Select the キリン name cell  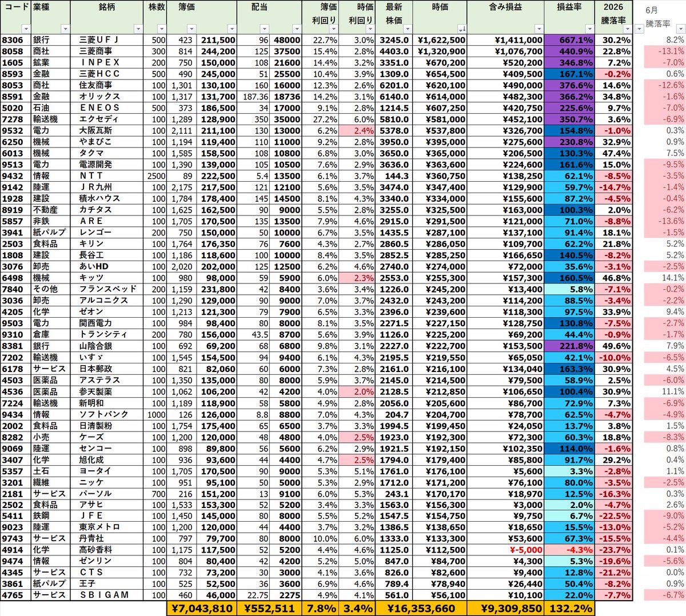106,244
